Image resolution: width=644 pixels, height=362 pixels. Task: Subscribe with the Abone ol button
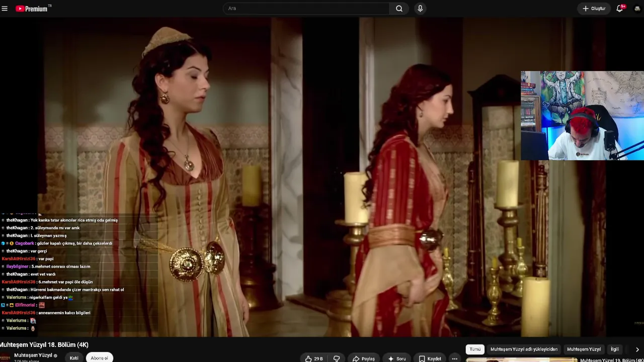tap(99, 358)
